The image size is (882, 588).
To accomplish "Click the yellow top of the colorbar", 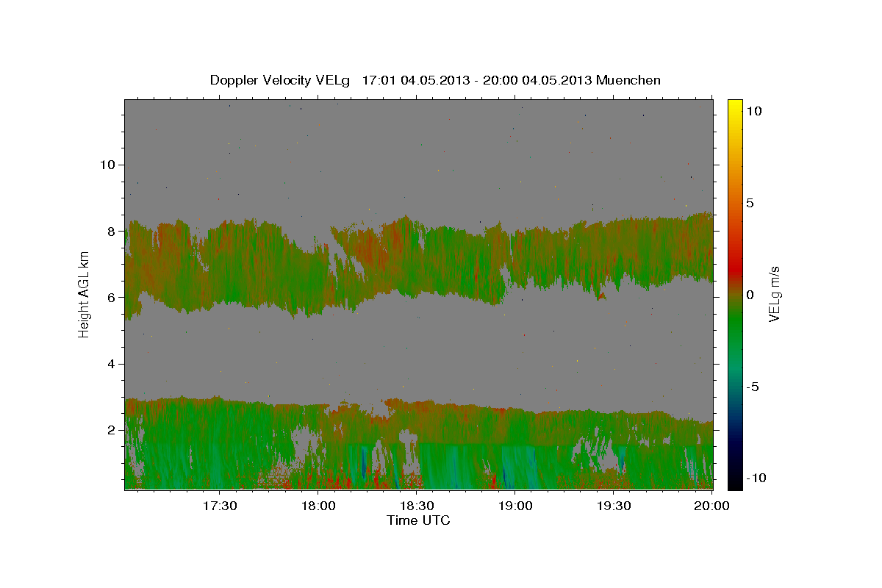I will click(734, 107).
